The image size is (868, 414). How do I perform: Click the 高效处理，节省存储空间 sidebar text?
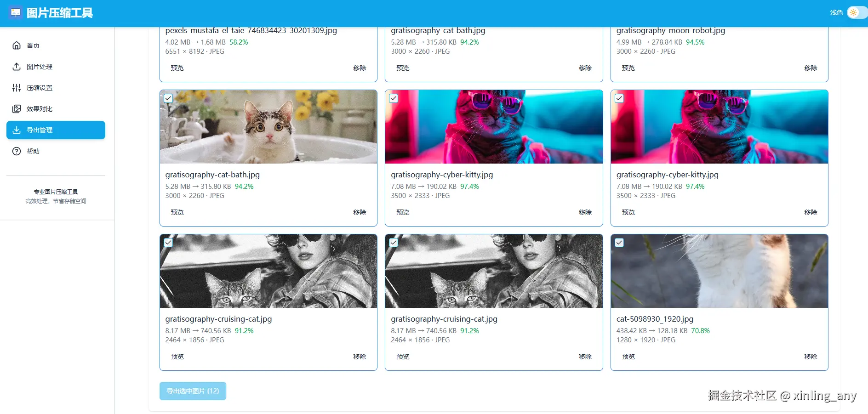tap(56, 201)
